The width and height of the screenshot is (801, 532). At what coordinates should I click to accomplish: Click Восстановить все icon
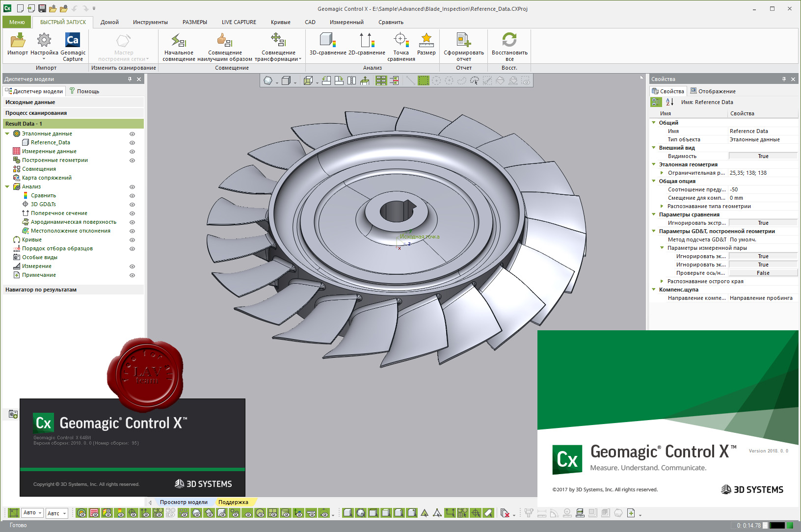click(509, 47)
